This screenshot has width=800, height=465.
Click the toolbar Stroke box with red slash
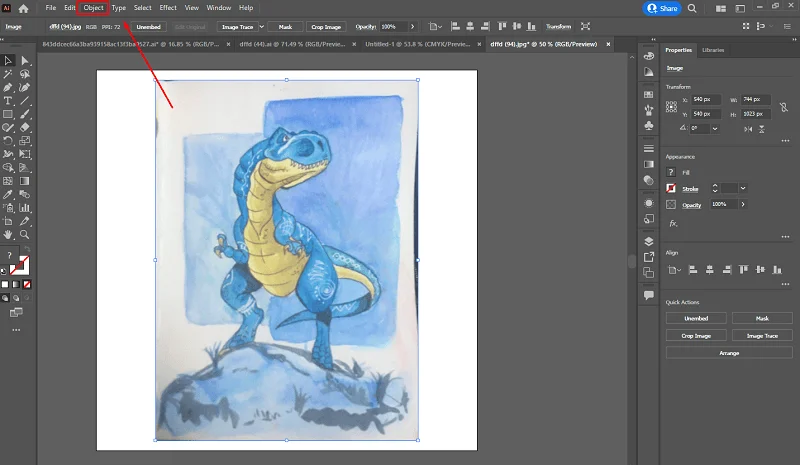pyautogui.click(x=20, y=266)
